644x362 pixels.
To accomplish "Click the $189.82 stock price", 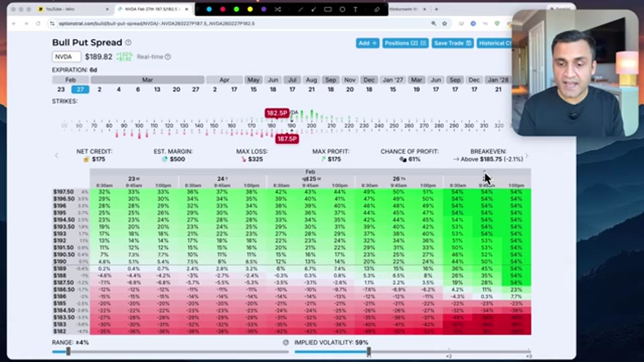I will pos(99,56).
